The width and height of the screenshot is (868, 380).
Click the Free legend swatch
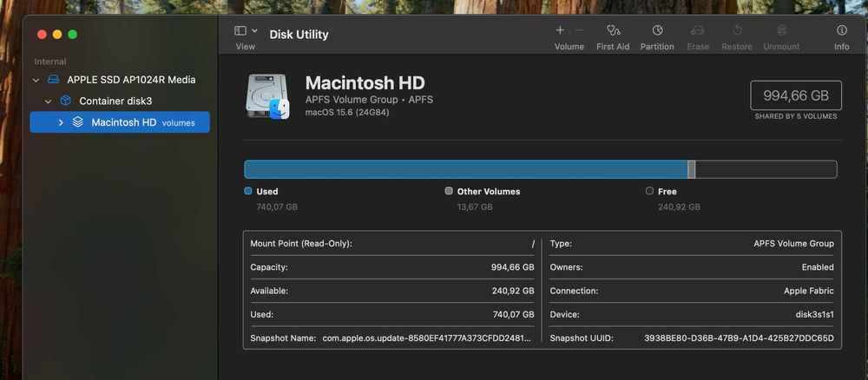(x=649, y=191)
